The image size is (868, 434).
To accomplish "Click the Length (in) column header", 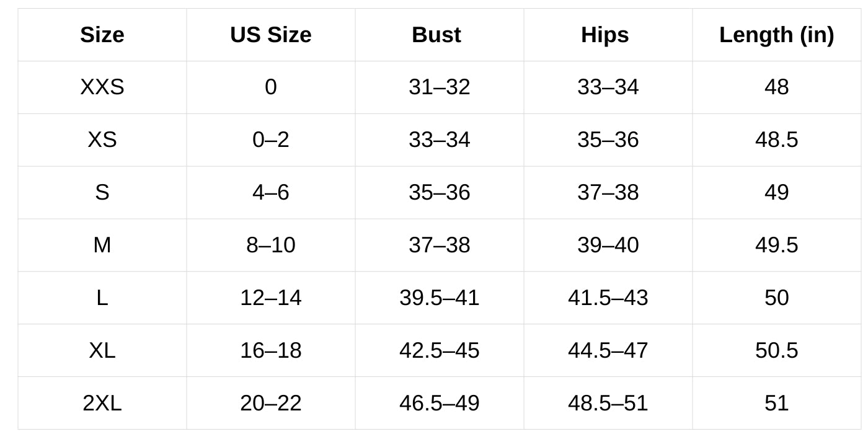I will click(777, 35).
